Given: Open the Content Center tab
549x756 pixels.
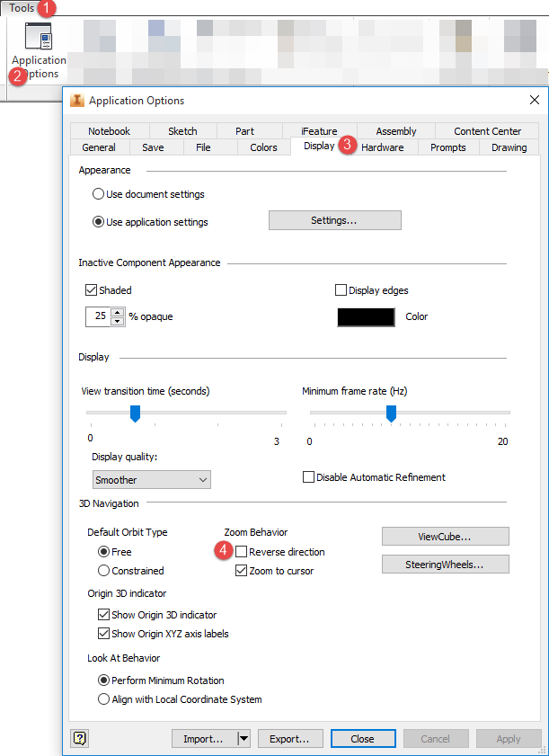Looking at the screenshot, I should click(487, 131).
